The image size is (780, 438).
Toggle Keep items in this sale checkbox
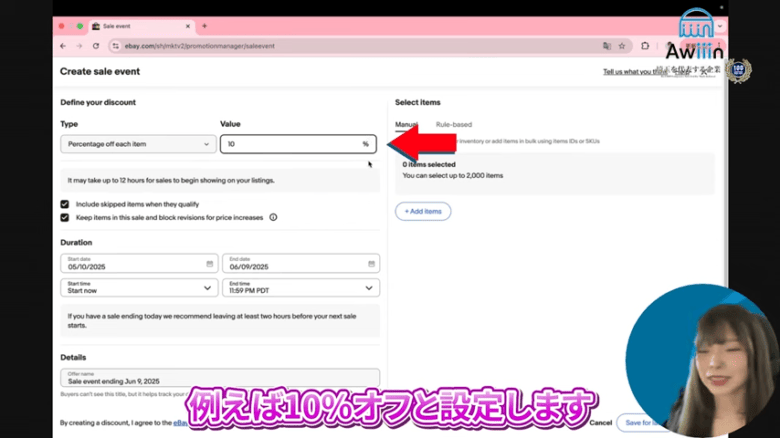click(x=65, y=218)
